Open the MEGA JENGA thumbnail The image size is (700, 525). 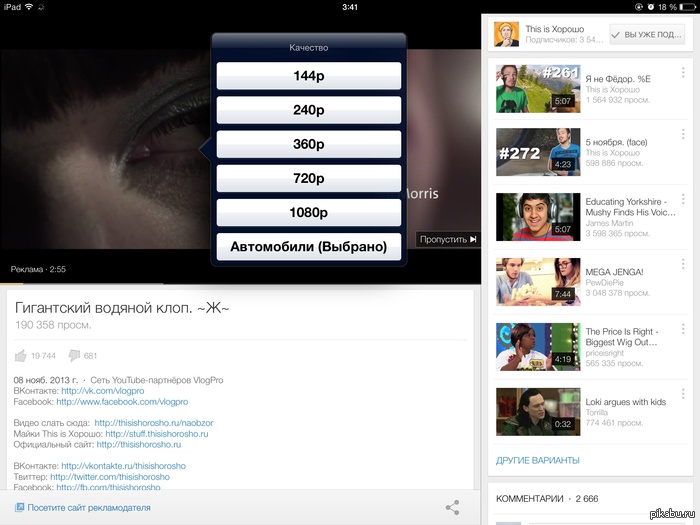point(538,282)
